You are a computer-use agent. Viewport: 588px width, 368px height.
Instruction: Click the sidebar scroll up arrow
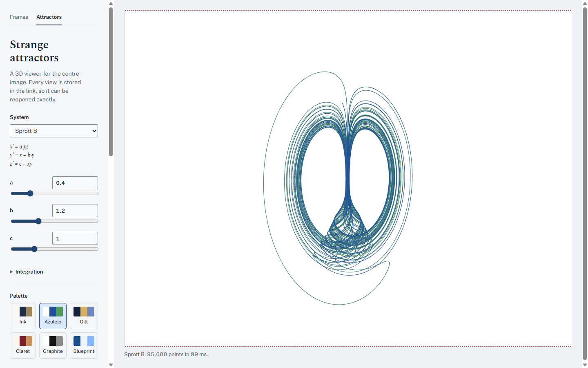pos(111,3)
